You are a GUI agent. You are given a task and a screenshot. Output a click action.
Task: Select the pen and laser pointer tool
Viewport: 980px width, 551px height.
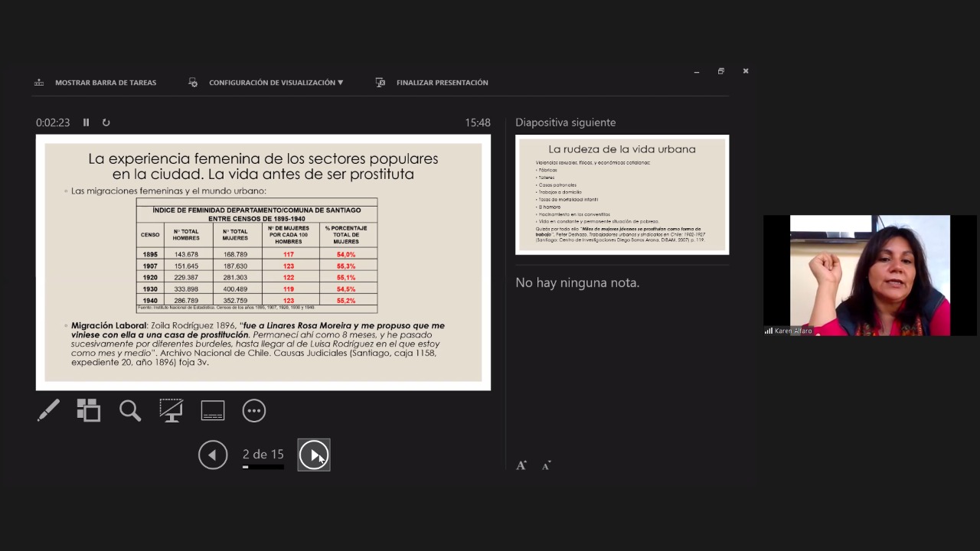point(48,411)
